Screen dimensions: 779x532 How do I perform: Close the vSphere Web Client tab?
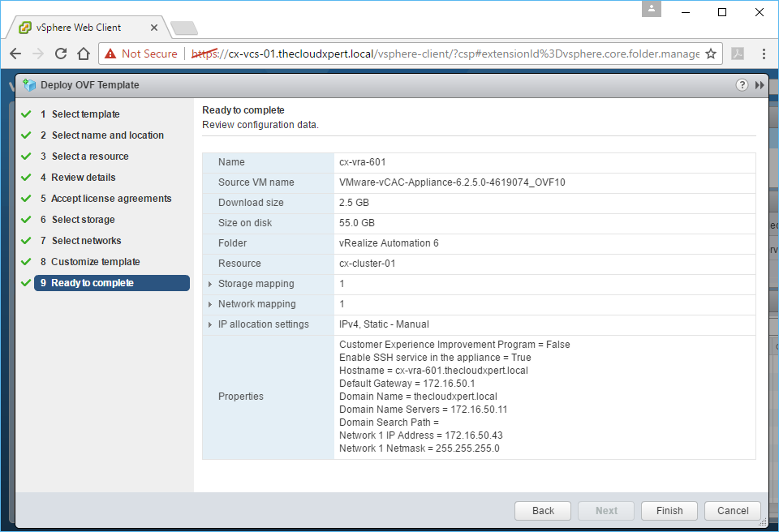coord(155,27)
